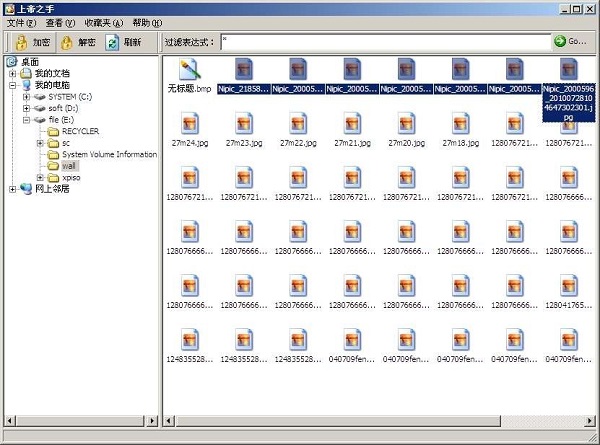
Task: Collapse the file (E:) drive node
Action: (26, 120)
